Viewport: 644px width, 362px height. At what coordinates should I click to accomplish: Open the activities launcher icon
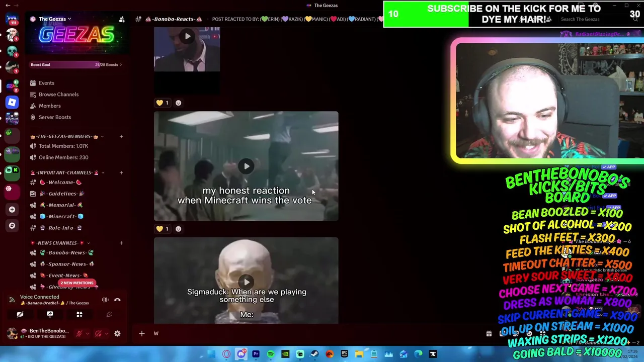pyautogui.click(x=79, y=314)
